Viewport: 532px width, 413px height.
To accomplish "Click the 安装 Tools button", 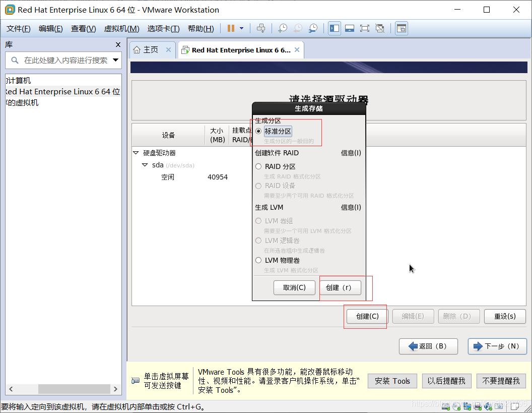I will pos(392,381).
